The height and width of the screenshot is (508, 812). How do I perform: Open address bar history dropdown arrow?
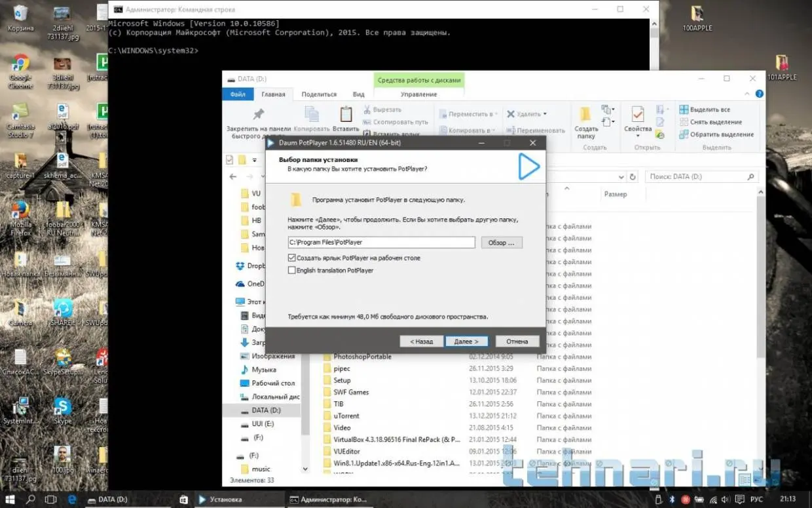(x=622, y=177)
